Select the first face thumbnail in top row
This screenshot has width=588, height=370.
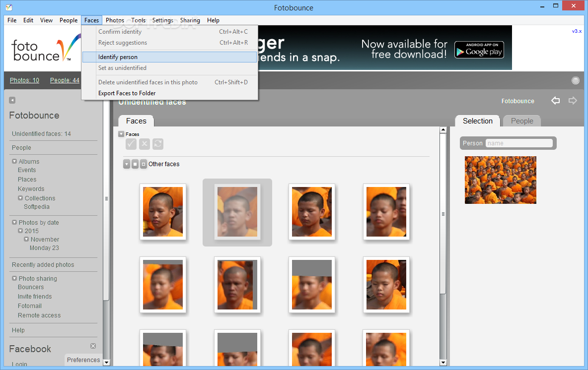pyautogui.click(x=163, y=212)
